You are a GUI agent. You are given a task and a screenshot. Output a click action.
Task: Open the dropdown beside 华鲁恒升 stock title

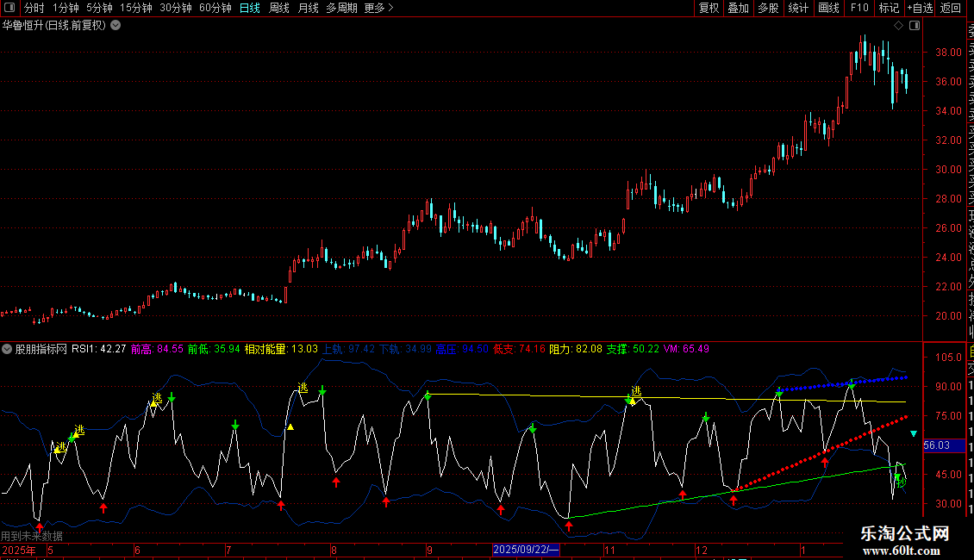(116, 26)
